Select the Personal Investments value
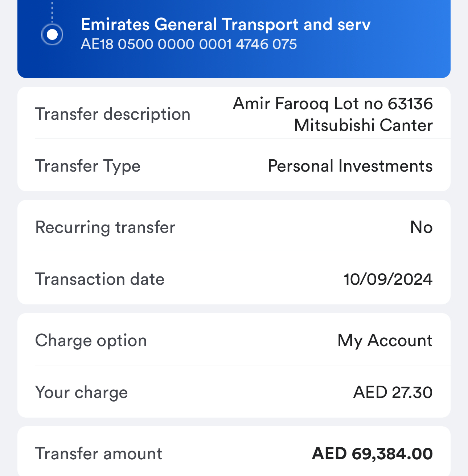This screenshot has height=476, width=468. [x=350, y=166]
